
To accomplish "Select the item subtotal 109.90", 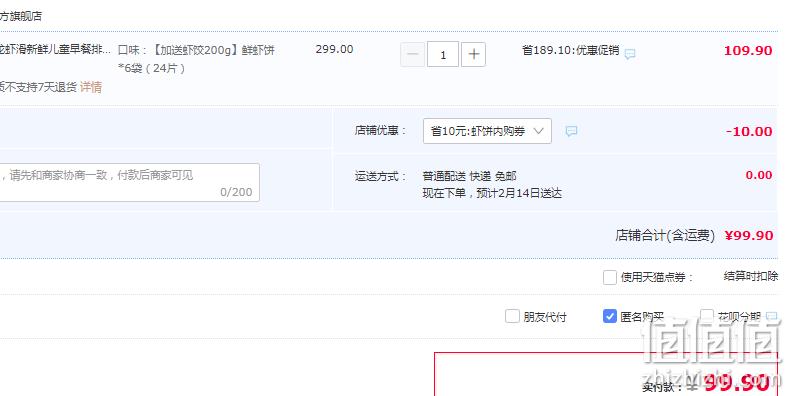I will pos(748,50).
